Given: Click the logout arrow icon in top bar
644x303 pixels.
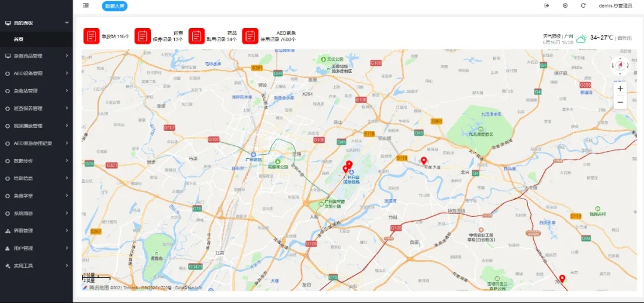Looking at the screenshot, I should tap(546, 5).
